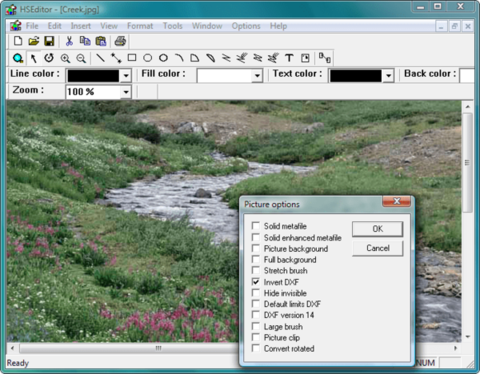Image resolution: width=480 pixels, height=374 pixels.
Task: Select the Rectangle drawing tool
Action: tap(132, 58)
